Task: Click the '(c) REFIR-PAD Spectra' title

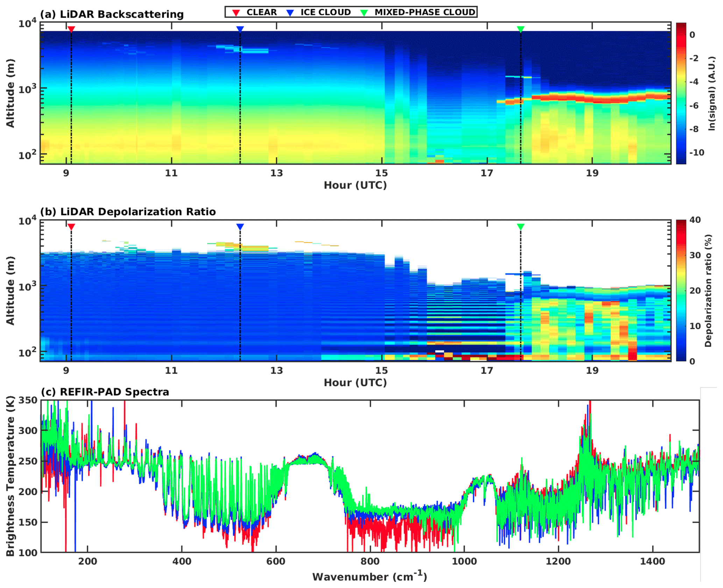Action: (105, 392)
